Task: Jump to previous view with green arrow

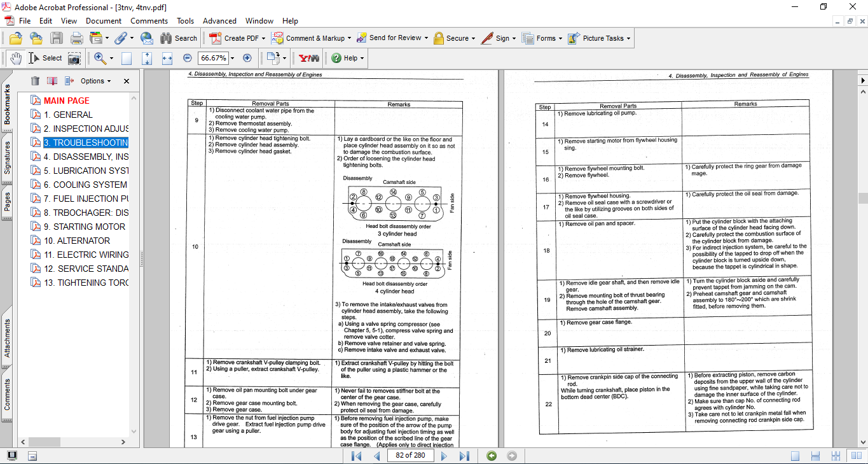Action: (x=491, y=456)
